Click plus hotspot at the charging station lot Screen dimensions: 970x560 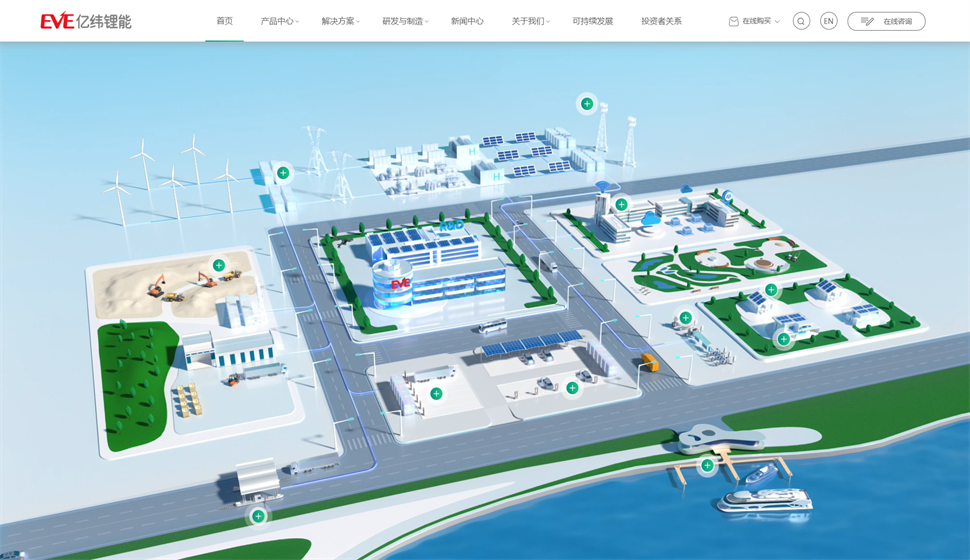point(436,394)
